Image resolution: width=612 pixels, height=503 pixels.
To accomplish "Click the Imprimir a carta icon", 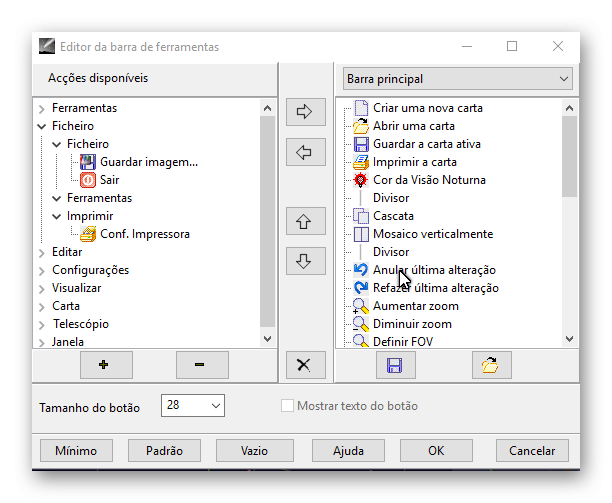I will tap(361, 162).
